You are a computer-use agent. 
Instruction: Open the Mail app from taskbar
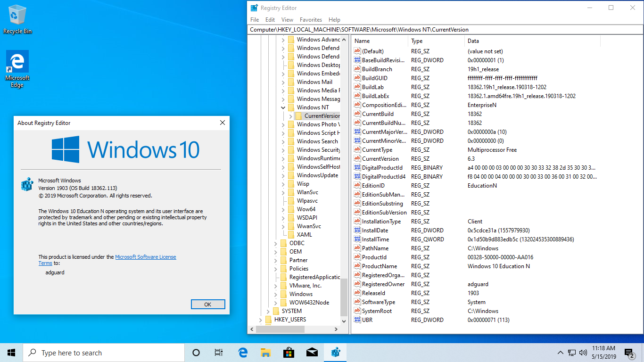coord(312,353)
